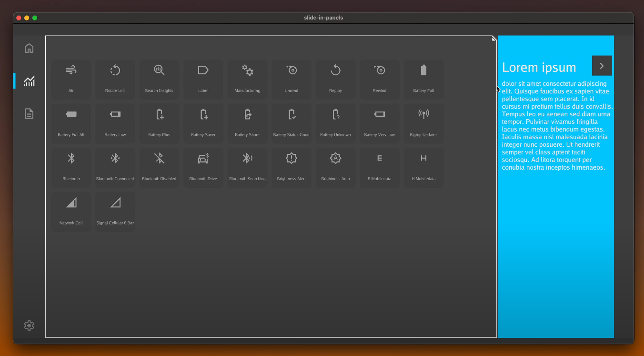
Task: Click the Rotate Left icon
Action: pos(115,70)
